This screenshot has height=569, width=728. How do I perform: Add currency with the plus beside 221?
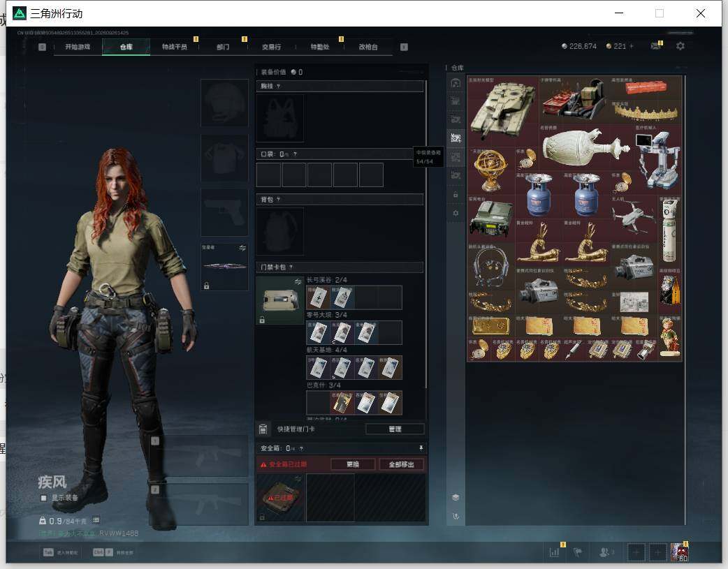632,46
